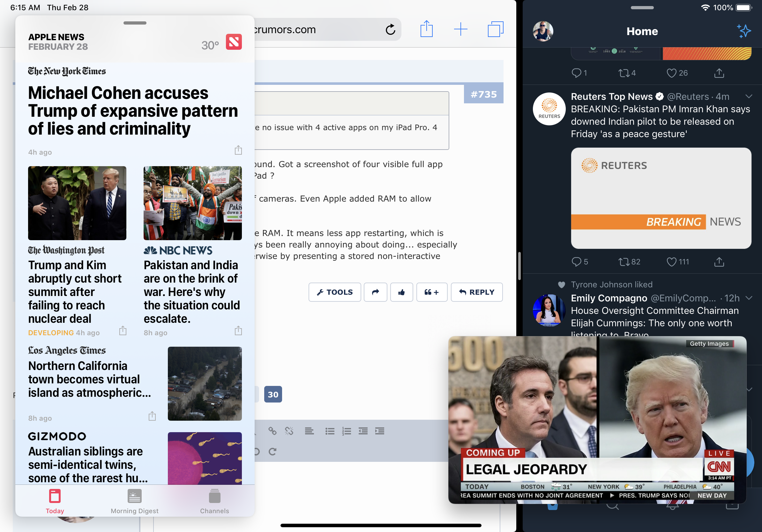Expand the Emily Compagno tweet options chevron

[748, 298]
